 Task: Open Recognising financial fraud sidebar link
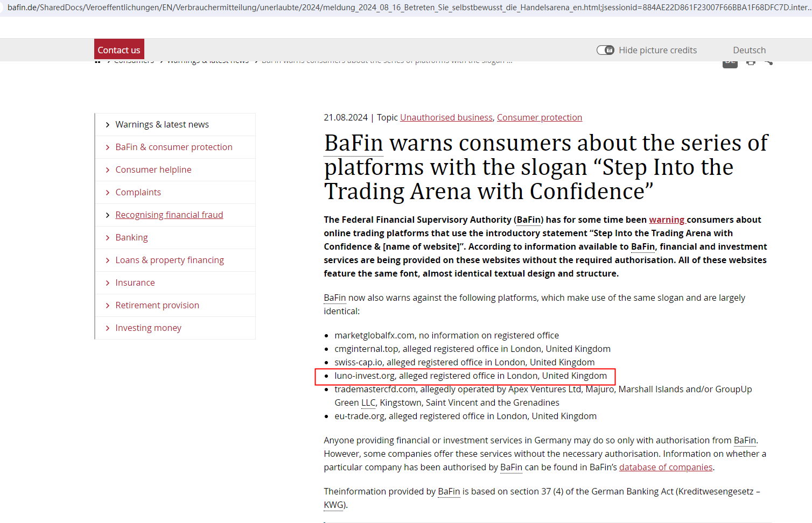[x=169, y=215]
